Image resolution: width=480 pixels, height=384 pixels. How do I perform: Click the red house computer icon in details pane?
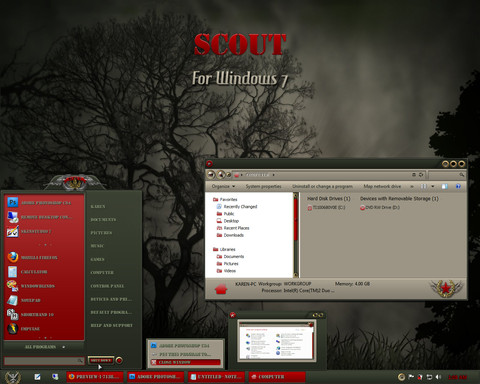point(221,289)
